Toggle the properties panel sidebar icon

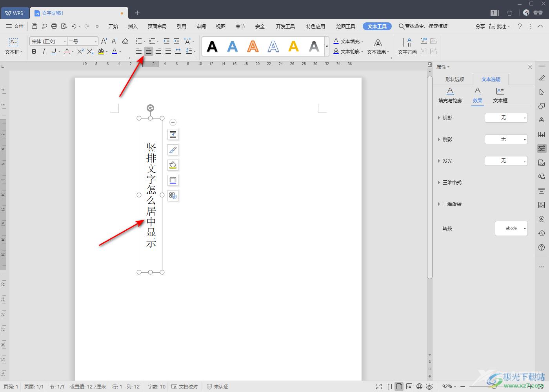tap(542, 149)
